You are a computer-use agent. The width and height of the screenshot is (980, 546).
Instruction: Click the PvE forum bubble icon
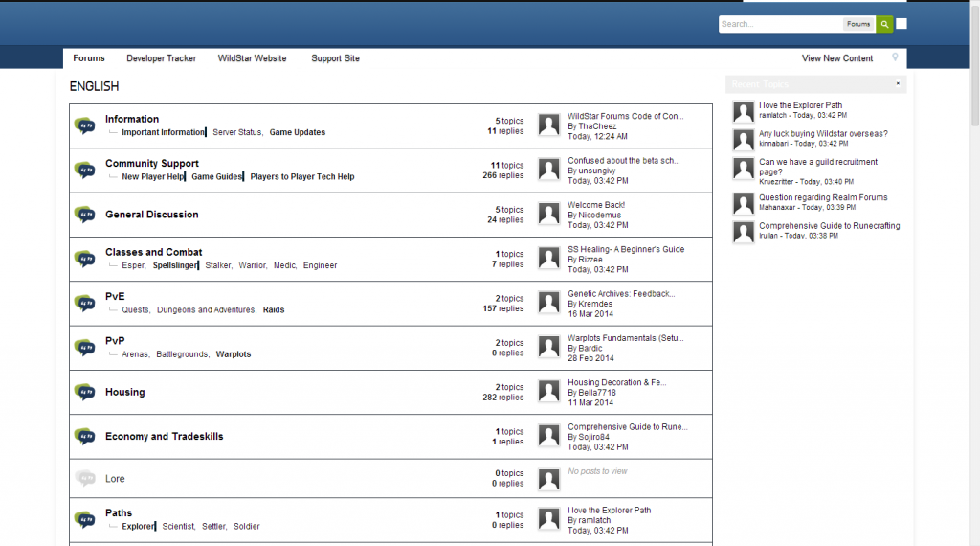[x=85, y=304]
